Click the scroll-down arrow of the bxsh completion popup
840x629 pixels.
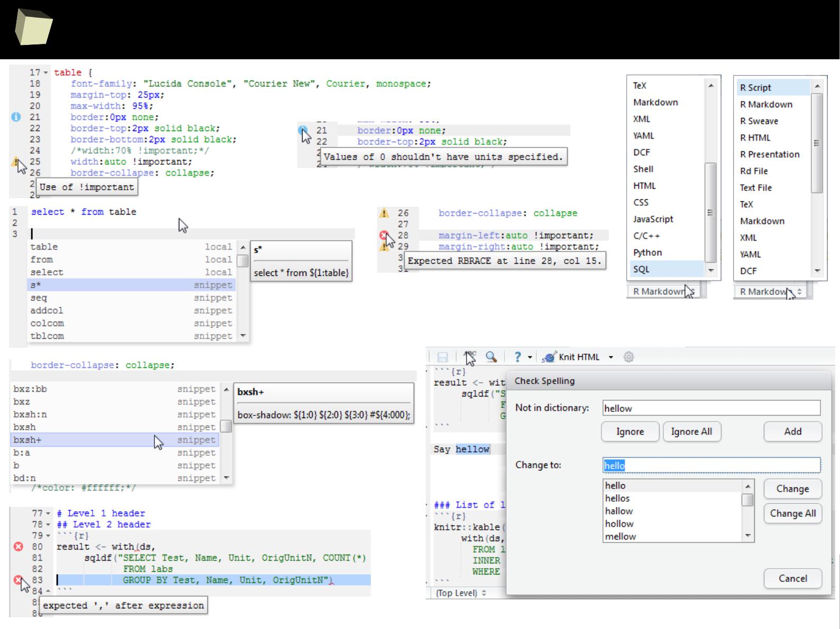pos(226,478)
